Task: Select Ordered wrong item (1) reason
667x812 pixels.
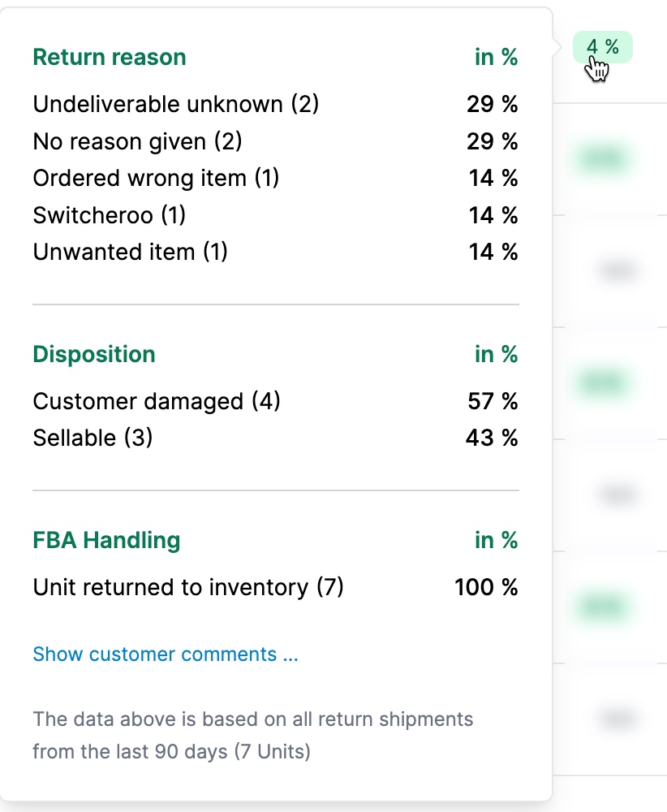Action: (275, 178)
